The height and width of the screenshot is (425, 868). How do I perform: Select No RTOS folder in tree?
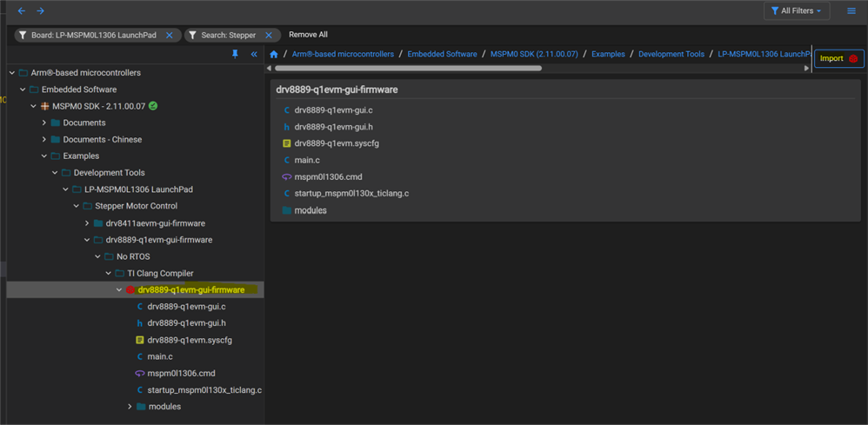tap(133, 256)
